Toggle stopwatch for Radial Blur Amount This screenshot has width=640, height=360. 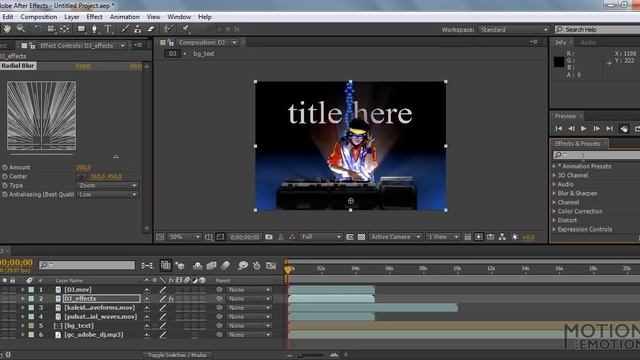pyautogui.click(x=5, y=167)
